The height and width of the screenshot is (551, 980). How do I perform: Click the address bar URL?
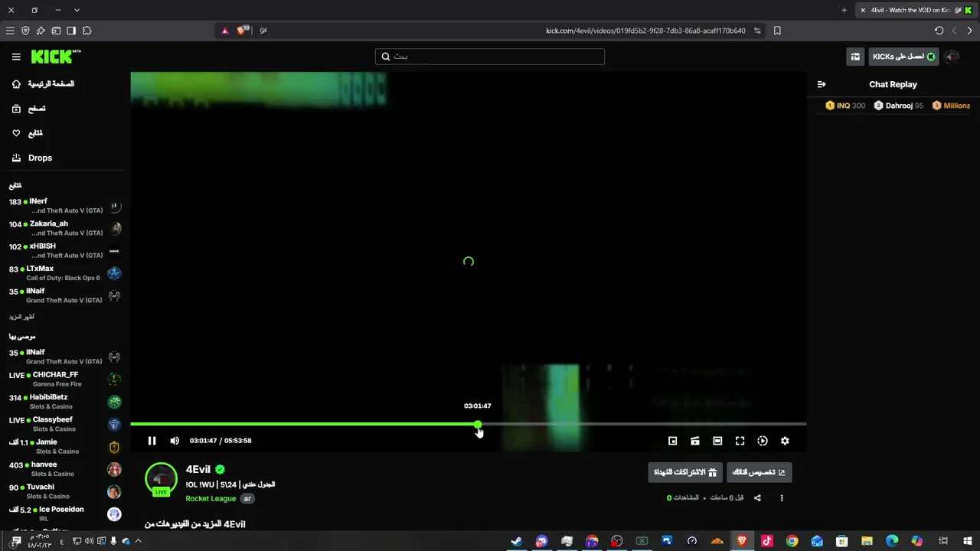tap(645, 31)
